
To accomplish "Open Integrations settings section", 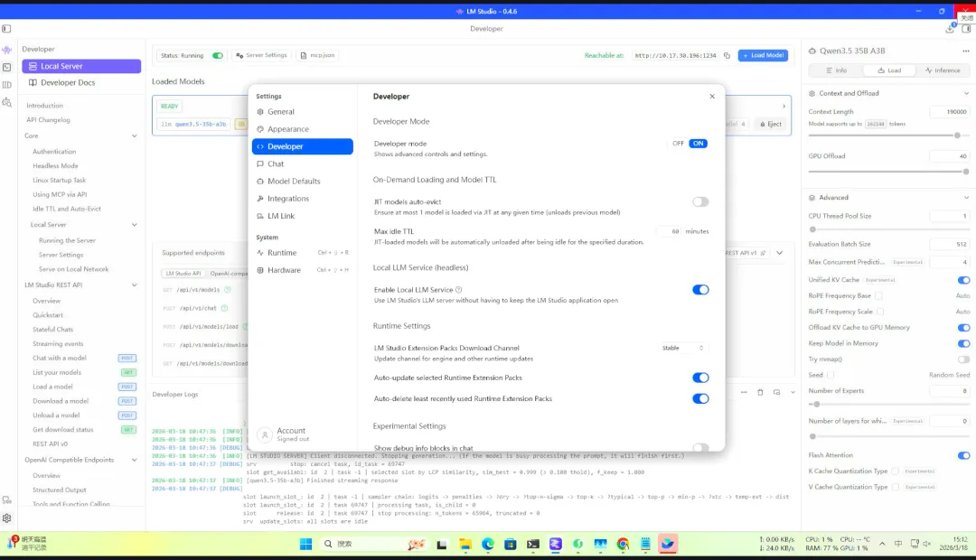I will tap(303, 199).
